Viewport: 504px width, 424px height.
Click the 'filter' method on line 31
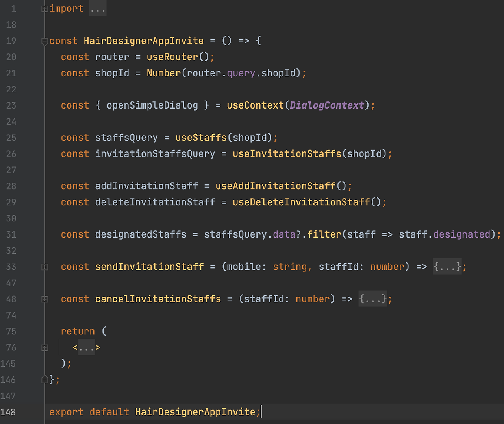(x=324, y=234)
